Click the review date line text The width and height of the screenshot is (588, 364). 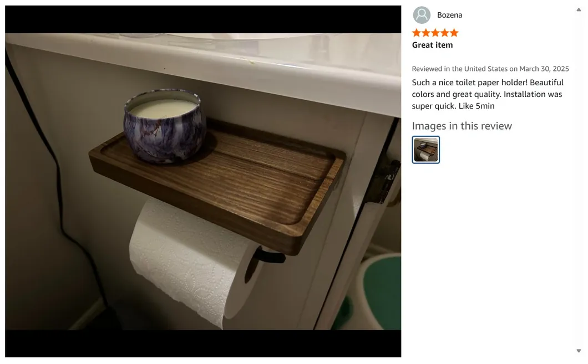pos(490,69)
